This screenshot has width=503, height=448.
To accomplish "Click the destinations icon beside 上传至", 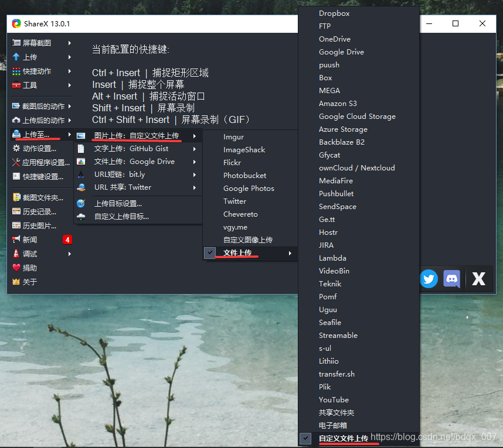I will point(16,134).
